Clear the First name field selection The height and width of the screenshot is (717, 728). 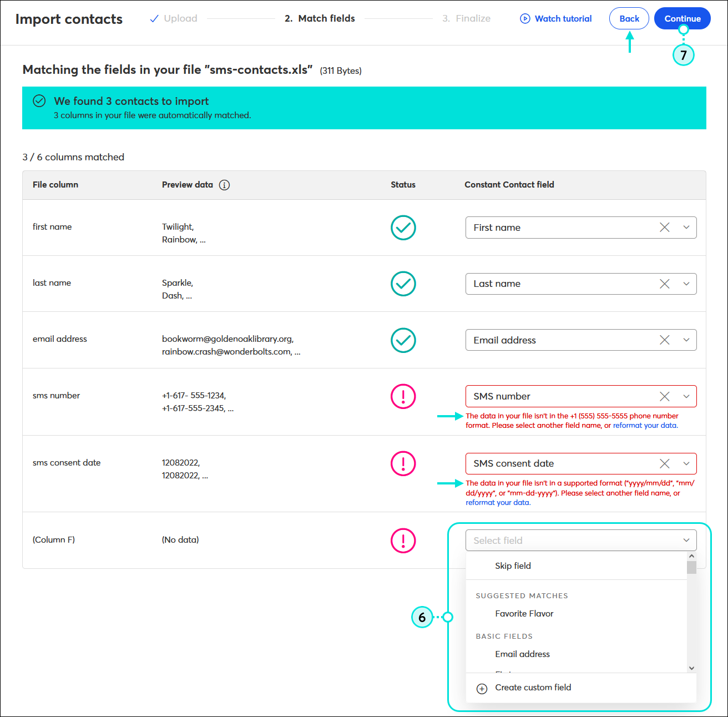(664, 228)
